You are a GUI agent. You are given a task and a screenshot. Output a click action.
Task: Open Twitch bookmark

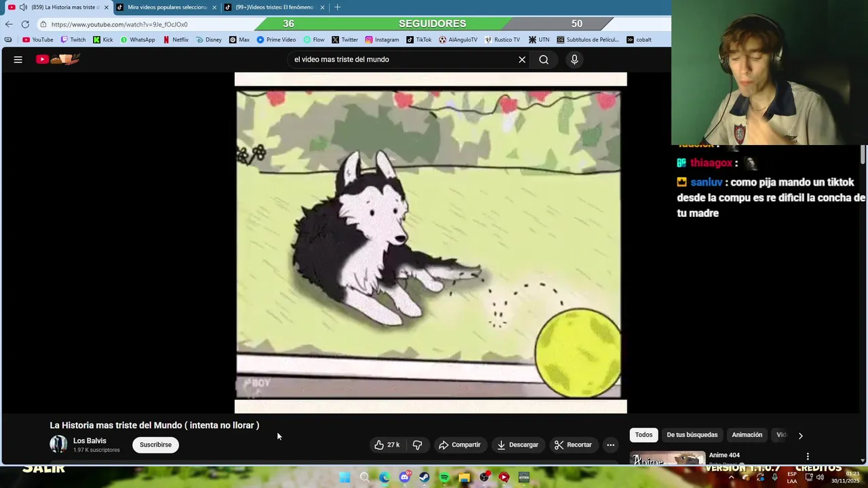73,40
